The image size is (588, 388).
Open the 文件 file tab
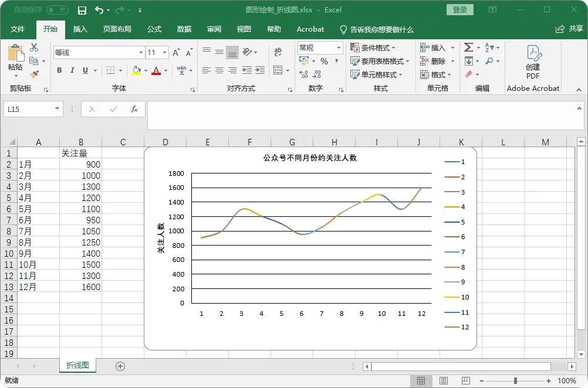[x=18, y=29]
